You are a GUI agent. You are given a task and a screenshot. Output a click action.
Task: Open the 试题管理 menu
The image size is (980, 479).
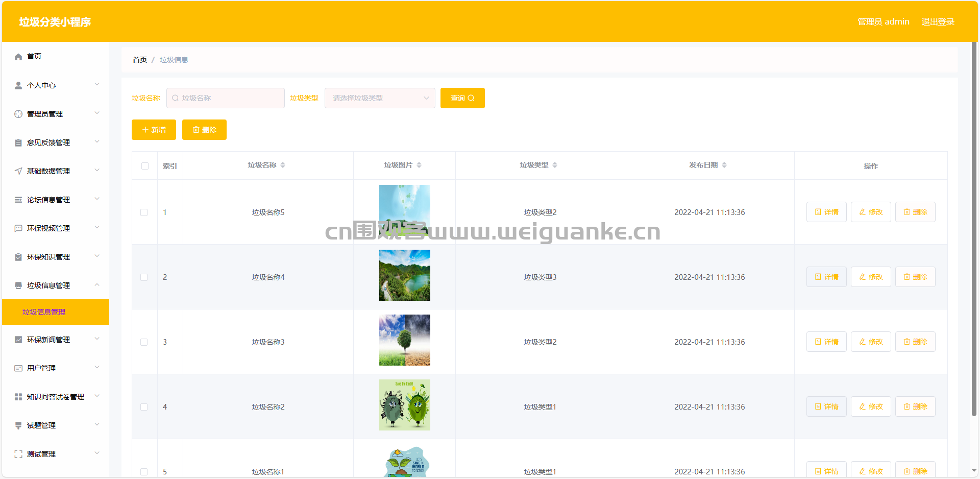56,425
